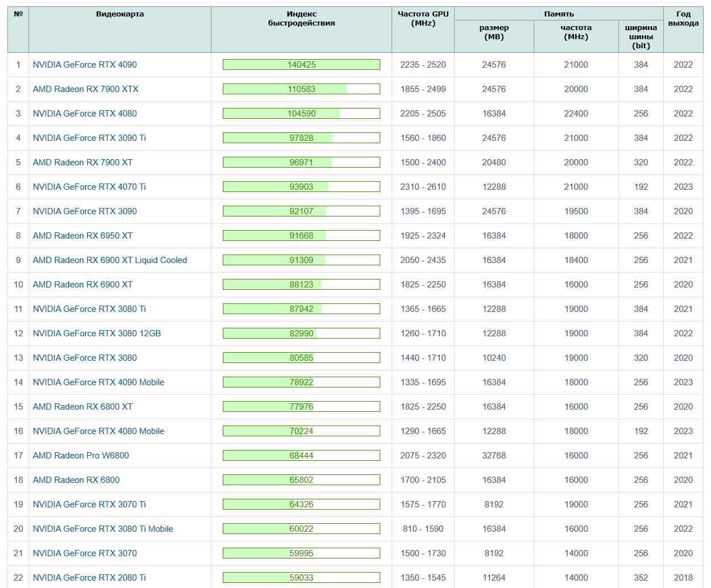Click the GPU frequency cell 2310 - 2610
Image resolution: width=711 pixels, height=588 pixels.
pos(423,187)
